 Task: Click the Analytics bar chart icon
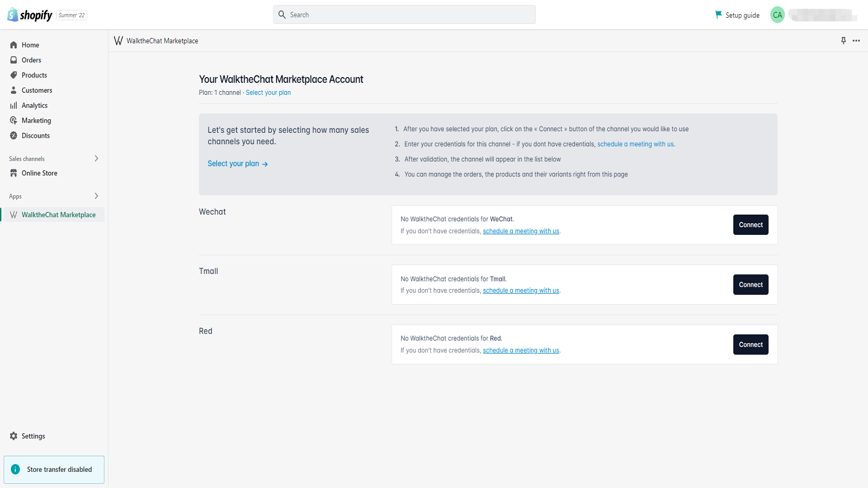coord(14,106)
